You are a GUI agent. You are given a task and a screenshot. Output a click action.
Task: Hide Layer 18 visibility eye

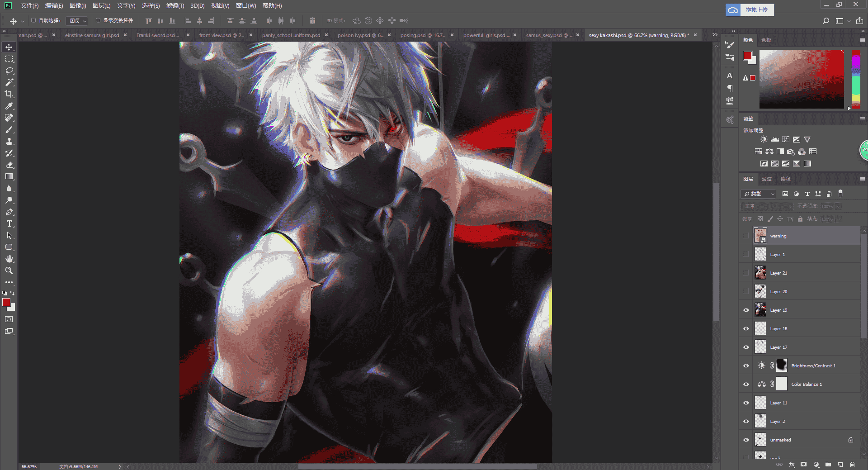(x=746, y=329)
